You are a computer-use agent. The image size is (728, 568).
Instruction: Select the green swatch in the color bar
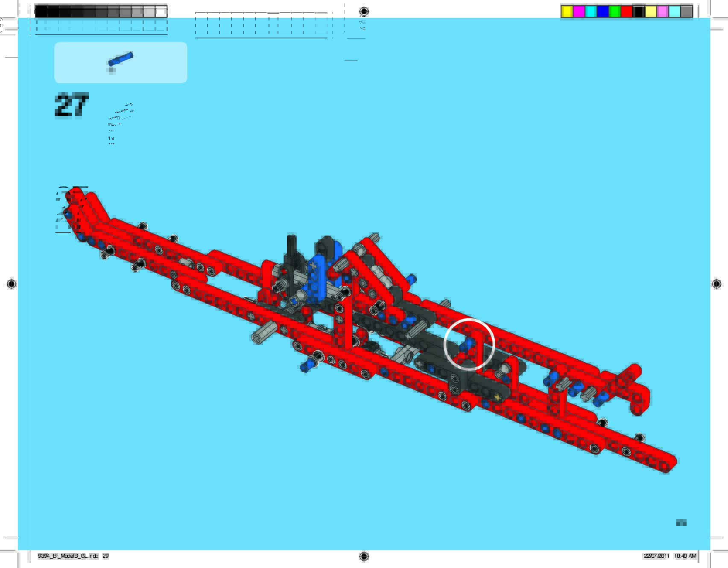click(614, 12)
